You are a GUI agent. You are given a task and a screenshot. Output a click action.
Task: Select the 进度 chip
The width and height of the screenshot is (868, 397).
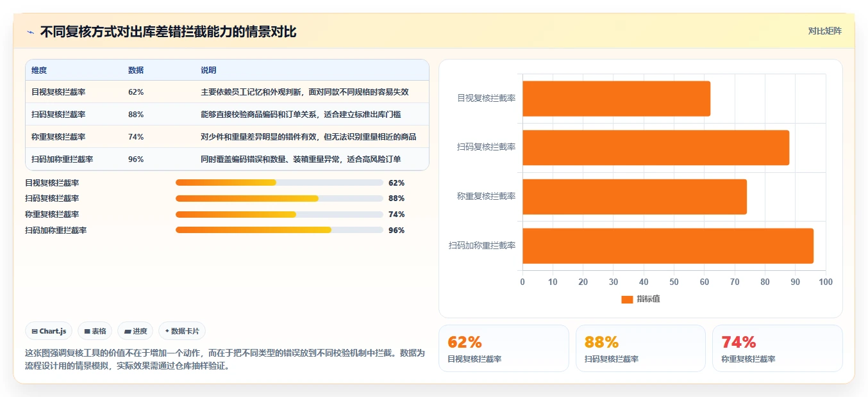(135, 331)
